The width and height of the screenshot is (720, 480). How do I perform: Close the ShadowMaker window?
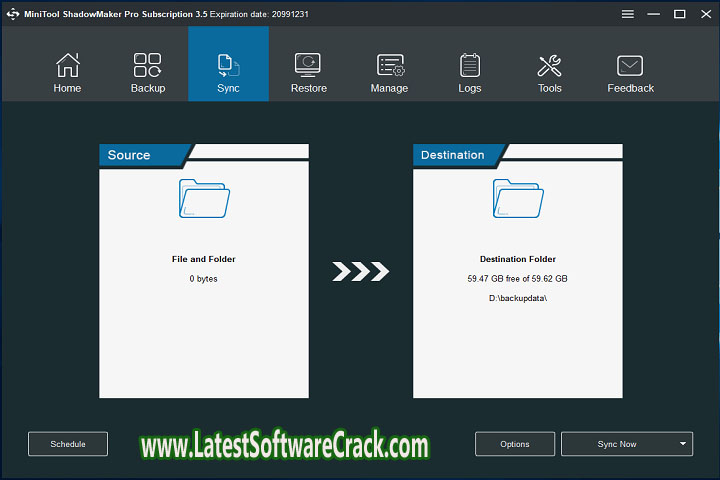point(706,14)
